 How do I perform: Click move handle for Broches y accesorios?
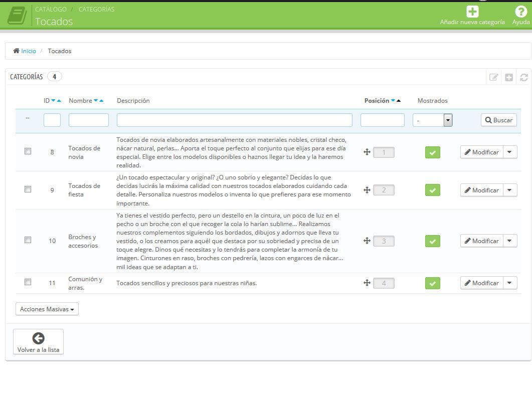pos(367,241)
